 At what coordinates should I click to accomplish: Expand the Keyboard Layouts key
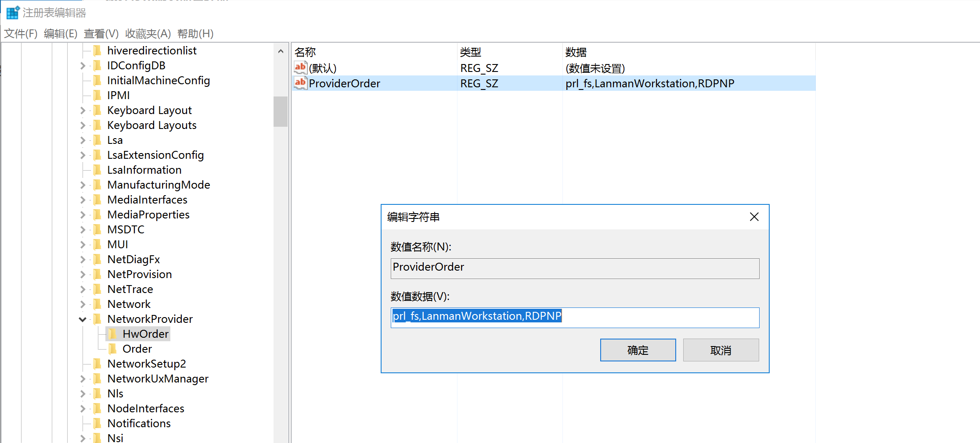tap(83, 125)
